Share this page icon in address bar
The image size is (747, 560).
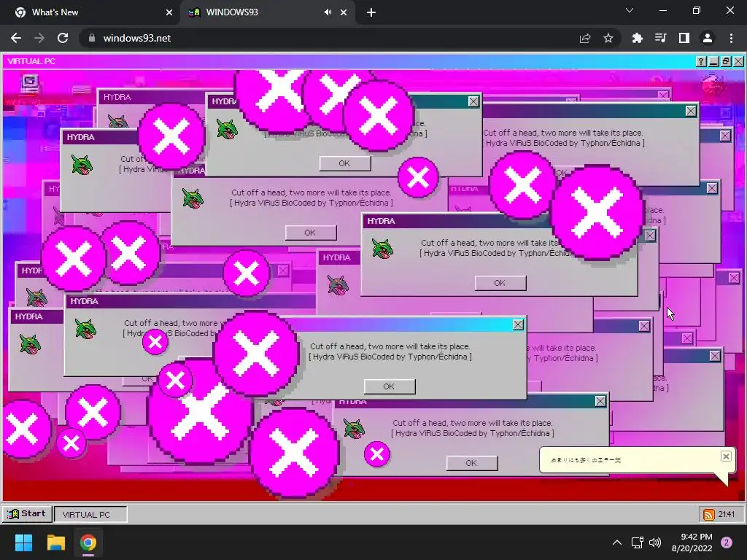click(585, 38)
